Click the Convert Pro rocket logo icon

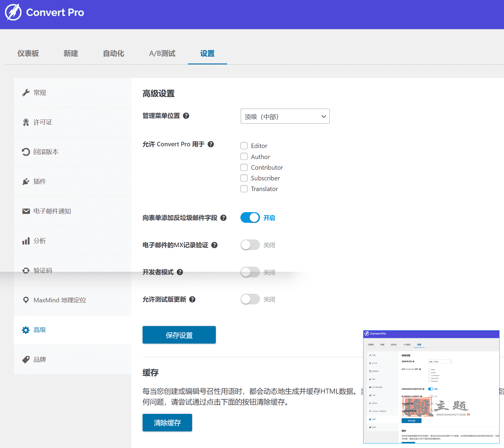13,12
